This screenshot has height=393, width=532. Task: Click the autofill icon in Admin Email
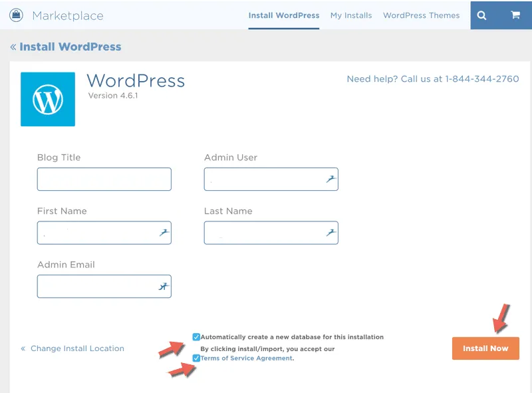(164, 287)
